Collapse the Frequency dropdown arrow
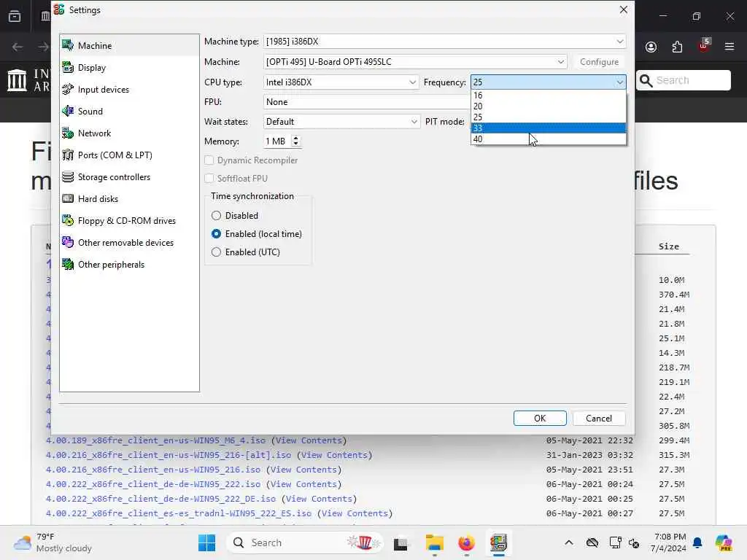The width and height of the screenshot is (747, 560). (x=619, y=82)
